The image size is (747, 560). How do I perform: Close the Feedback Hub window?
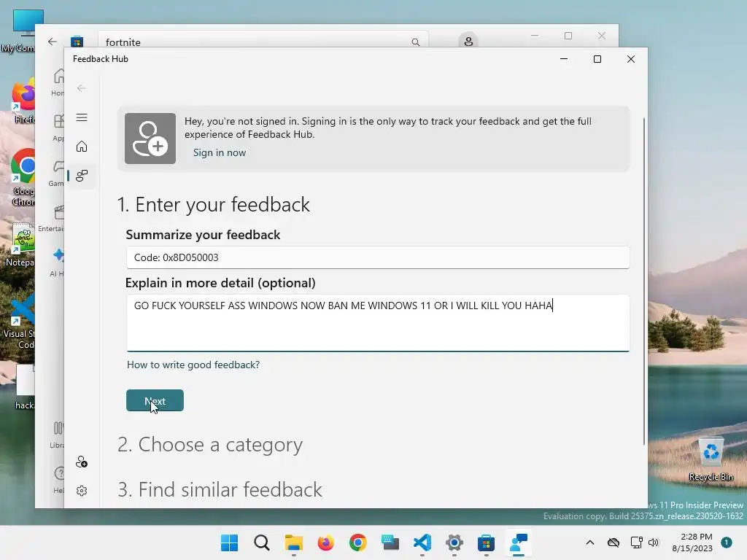631,59
